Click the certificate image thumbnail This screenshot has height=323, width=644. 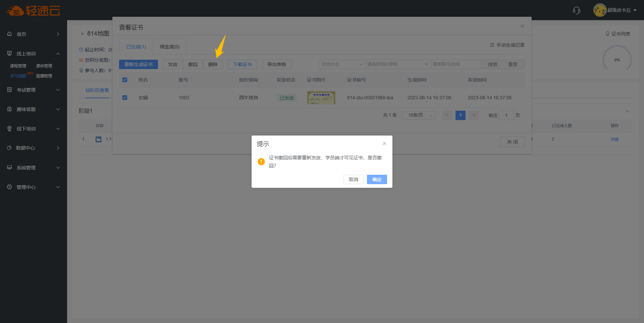click(x=321, y=98)
